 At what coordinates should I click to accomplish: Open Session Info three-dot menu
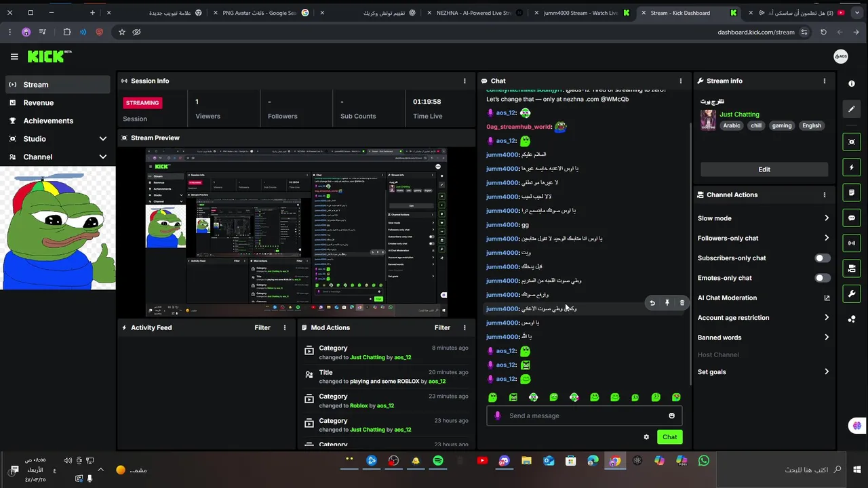click(x=465, y=81)
